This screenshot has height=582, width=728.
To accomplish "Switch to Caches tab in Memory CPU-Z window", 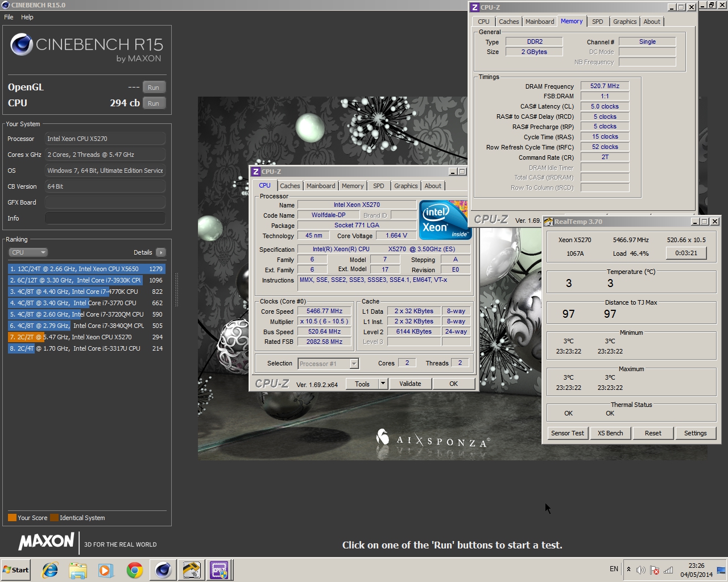I will pyautogui.click(x=509, y=22).
